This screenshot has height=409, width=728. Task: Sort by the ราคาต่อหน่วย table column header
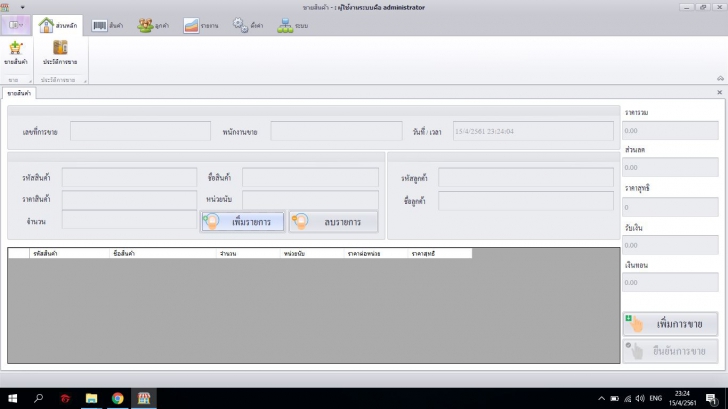[376, 253]
